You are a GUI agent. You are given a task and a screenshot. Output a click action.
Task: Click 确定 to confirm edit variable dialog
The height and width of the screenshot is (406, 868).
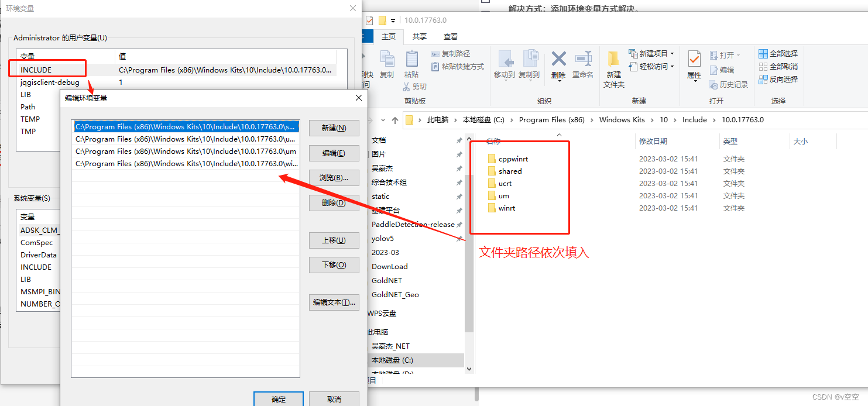click(x=279, y=399)
